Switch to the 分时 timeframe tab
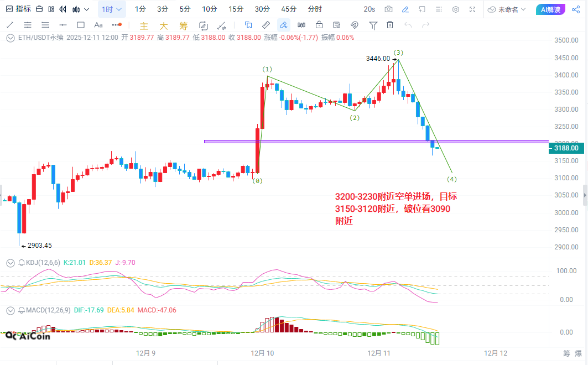Viewport: 588px width, 365px height. (315, 9)
